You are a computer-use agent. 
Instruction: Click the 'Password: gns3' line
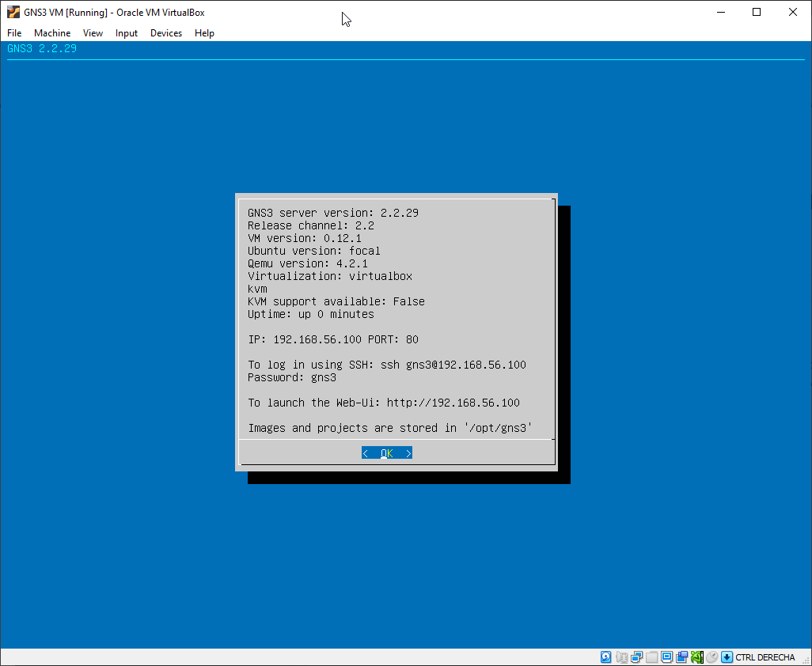click(x=292, y=377)
